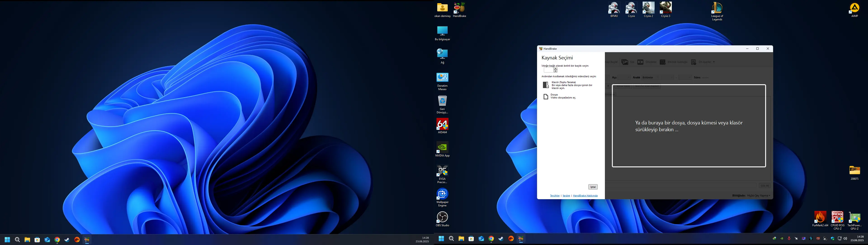The height and width of the screenshot is (245, 868).
Task: Open the red Vanguard tray icon
Action: click(x=789, y=238)
